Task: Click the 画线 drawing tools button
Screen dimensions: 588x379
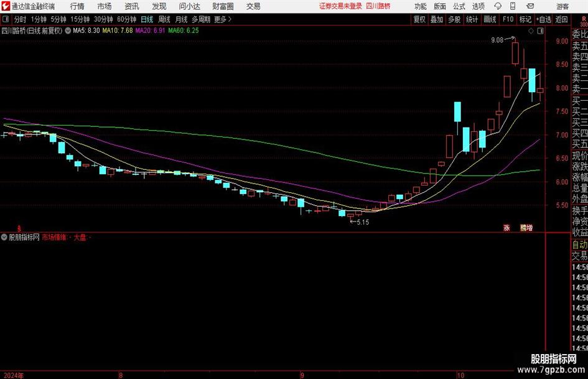Action: pyautogui.click(x=490, y=19)
